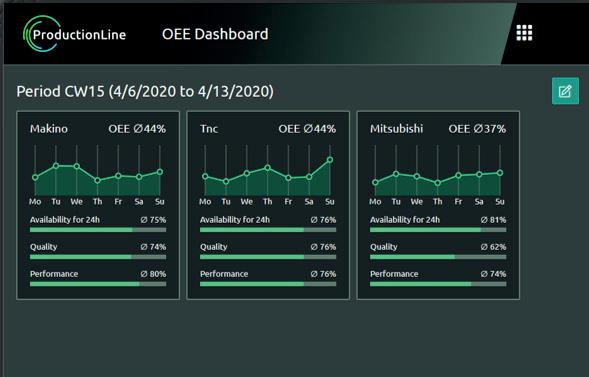Click the edit period pencil icon
This screenshot has width=589, height=377.
point(565,91)
